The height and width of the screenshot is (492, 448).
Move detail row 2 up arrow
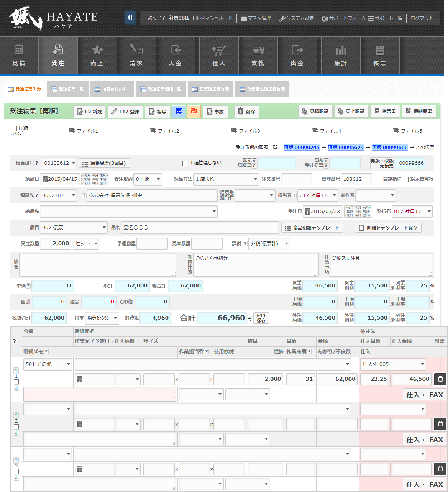pyautogui.click(x=16, y=415)
